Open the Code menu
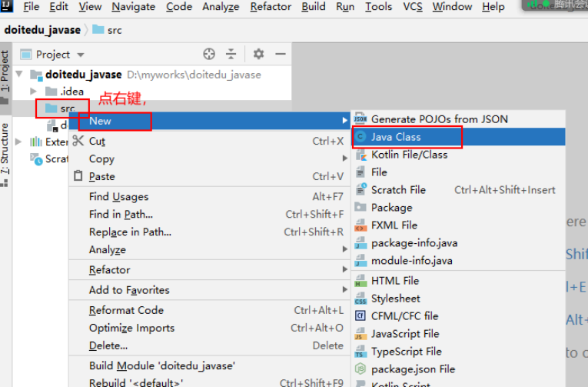Screen dimensions: 588x387 179,6
